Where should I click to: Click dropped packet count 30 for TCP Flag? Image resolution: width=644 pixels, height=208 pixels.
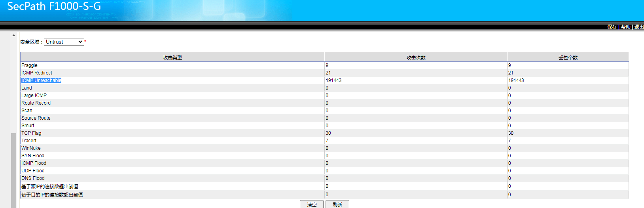point(511,133)
